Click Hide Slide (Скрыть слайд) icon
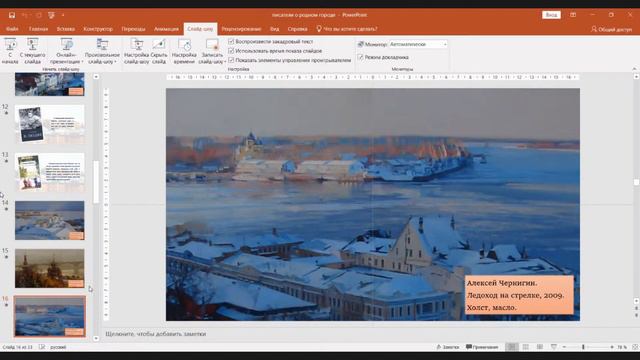 coord(159,44)
